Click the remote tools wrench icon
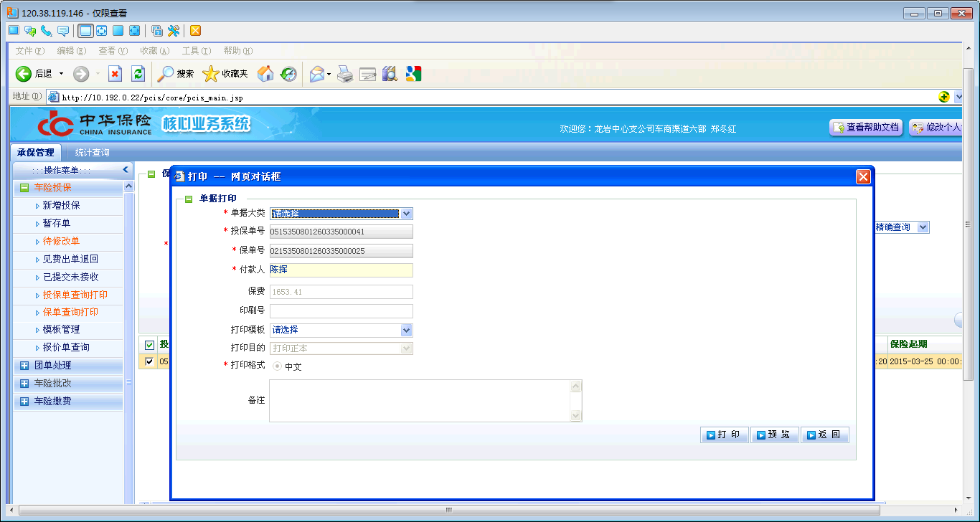Image resolution: width=980 pixels, height=522 pixels. click(174, 31)
